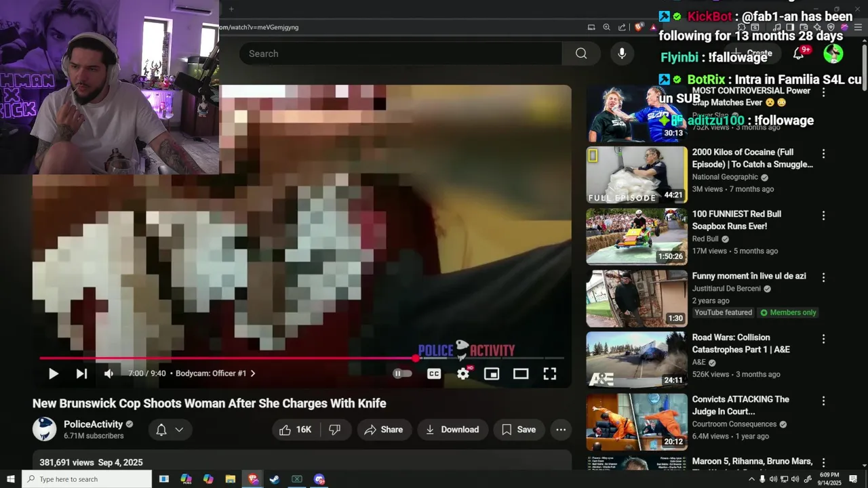Image resolution: width=868 pixels, height=488 pixels.
Task: Enable theater mode view
Action: (521, 373)
